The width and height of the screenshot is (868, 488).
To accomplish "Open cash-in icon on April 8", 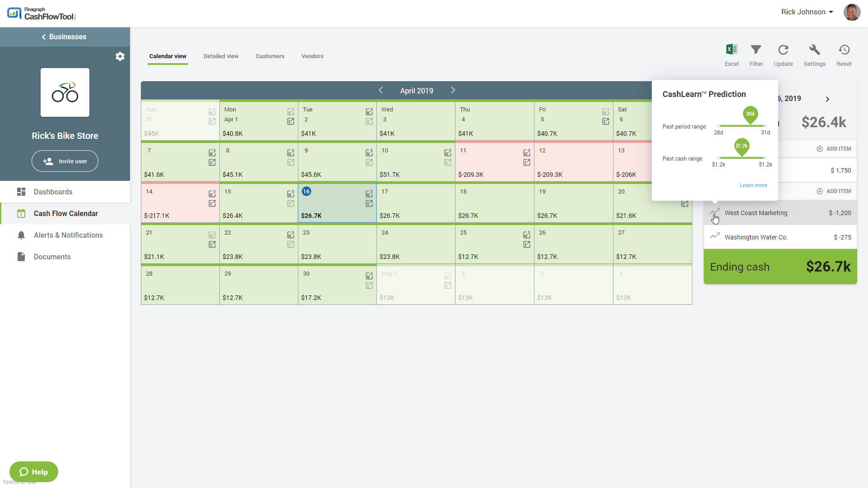I will [291, 152].
